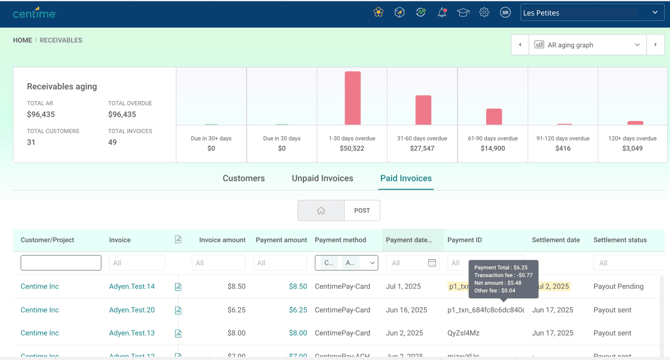Sort by Settlement status column header
Screen dimensions: 670x360
coord(620,240)
